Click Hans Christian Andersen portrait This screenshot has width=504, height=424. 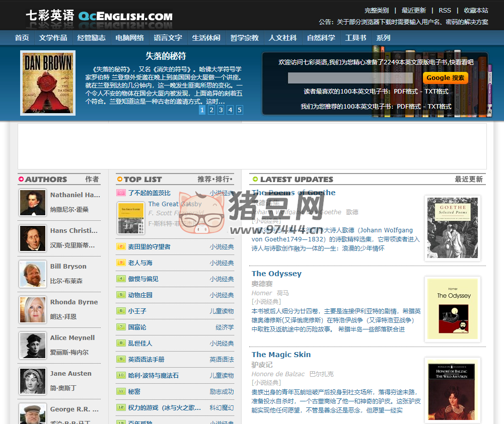(32, 238)
